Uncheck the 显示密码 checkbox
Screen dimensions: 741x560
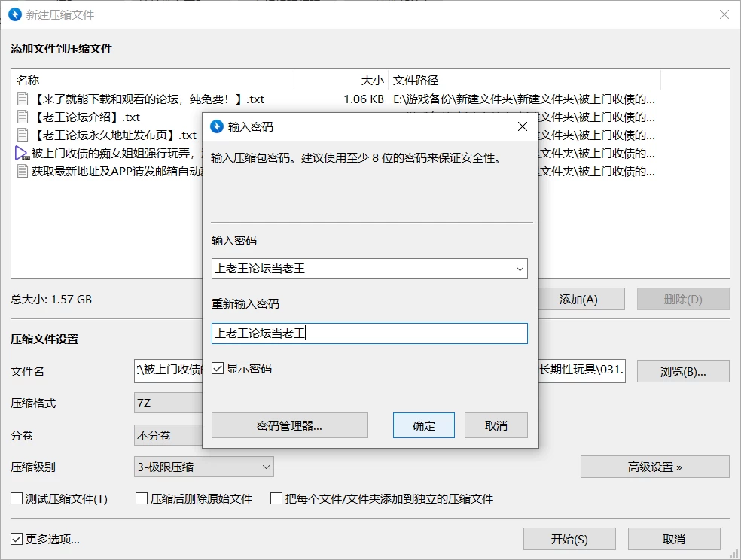coord(218,368)
